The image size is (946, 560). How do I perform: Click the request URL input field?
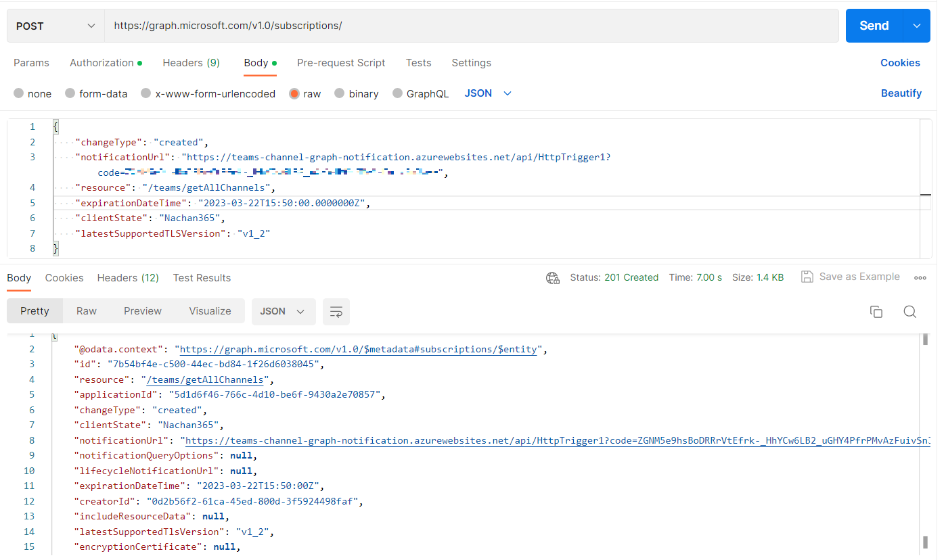(471, 26)
